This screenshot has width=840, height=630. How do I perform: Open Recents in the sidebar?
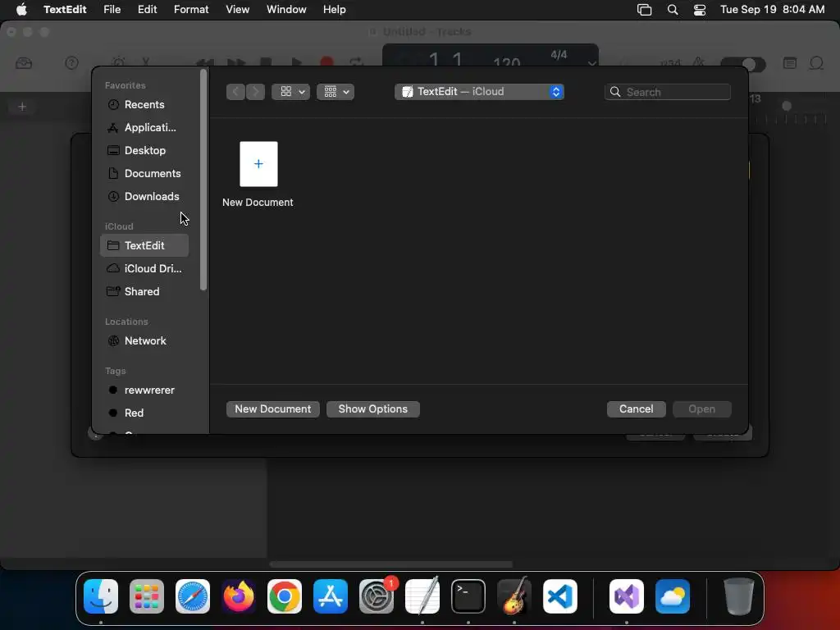[144, 104]
